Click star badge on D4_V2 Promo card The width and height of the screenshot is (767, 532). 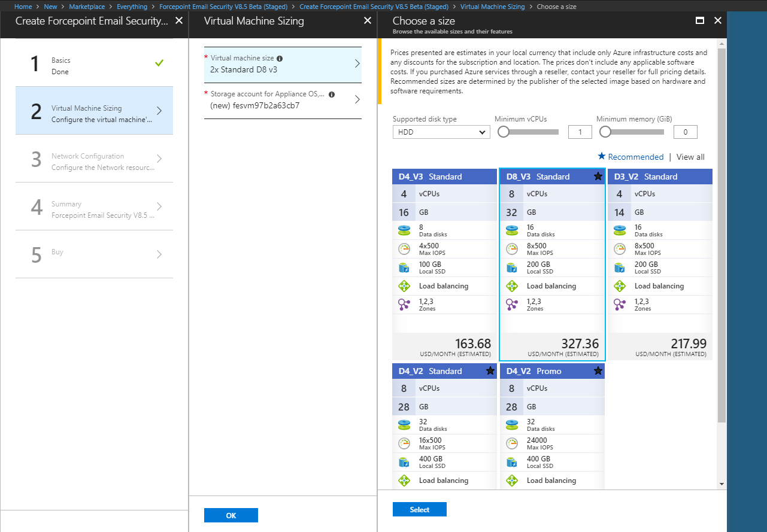(598, 371)
